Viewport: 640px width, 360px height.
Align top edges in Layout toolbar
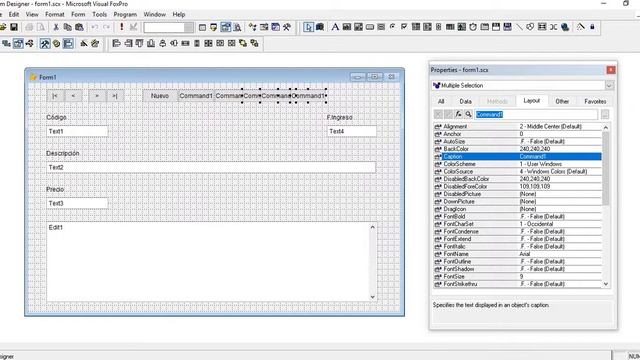coord(140,43)
